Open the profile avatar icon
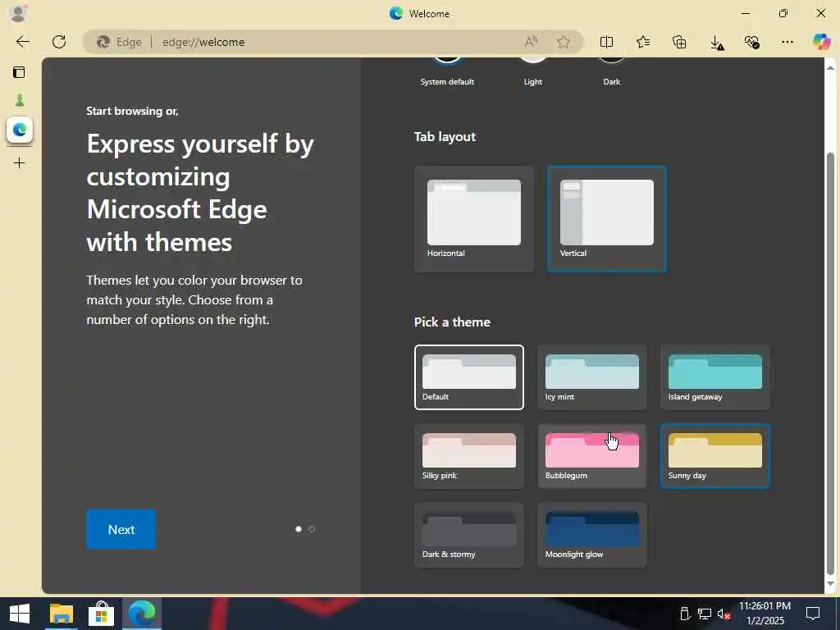This screenshot has width=840, height=630. (18, 13)
